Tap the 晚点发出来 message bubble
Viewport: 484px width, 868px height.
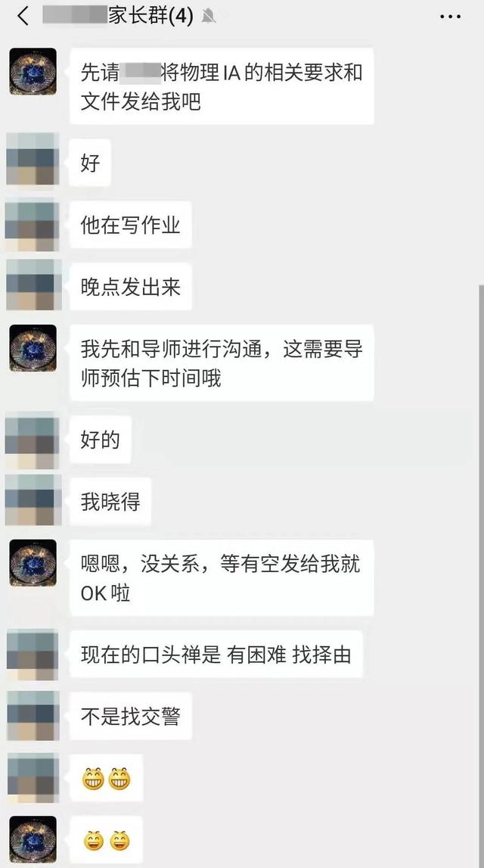pyautogui.click(x=131, y=287)
